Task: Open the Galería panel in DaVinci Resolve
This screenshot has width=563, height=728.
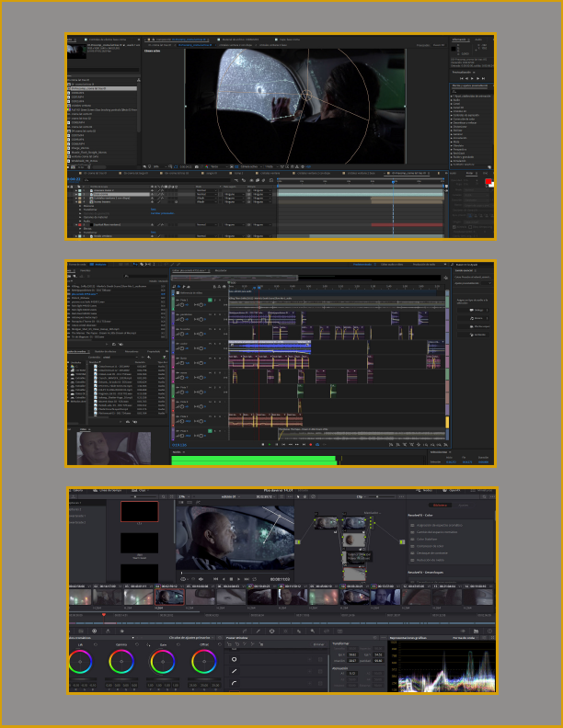Action: point(77,490)
